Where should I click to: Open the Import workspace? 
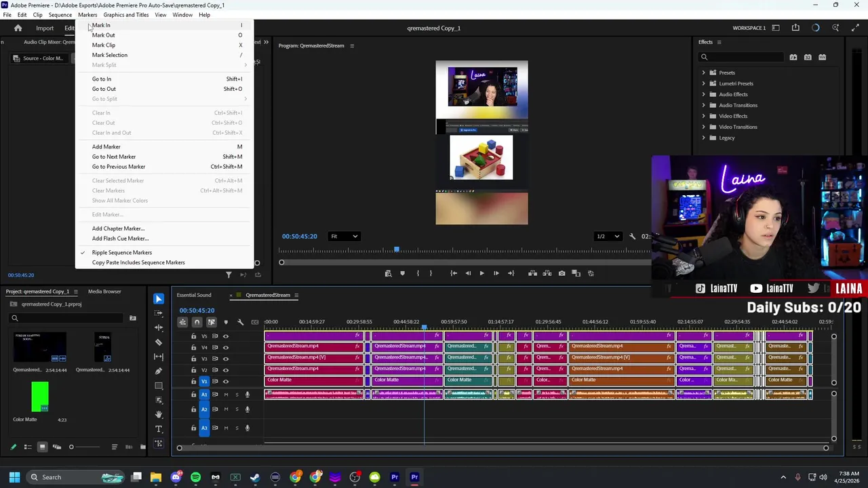(x=45, y=28)
